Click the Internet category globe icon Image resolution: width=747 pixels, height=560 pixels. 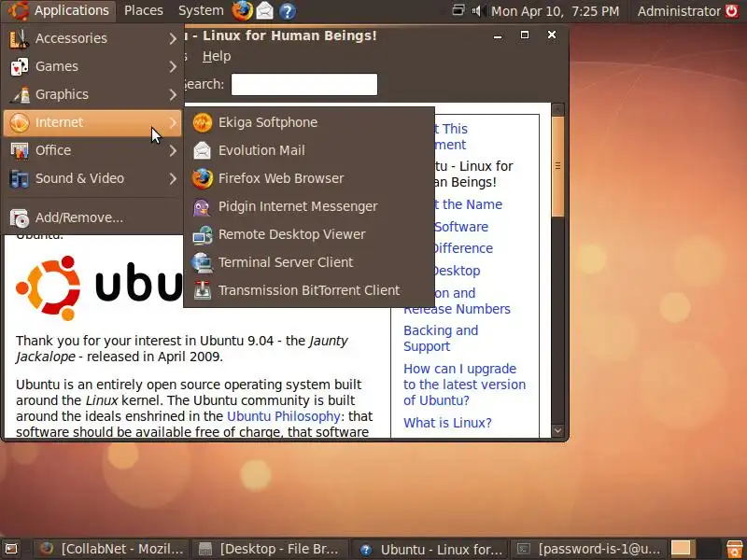(20, 123)
